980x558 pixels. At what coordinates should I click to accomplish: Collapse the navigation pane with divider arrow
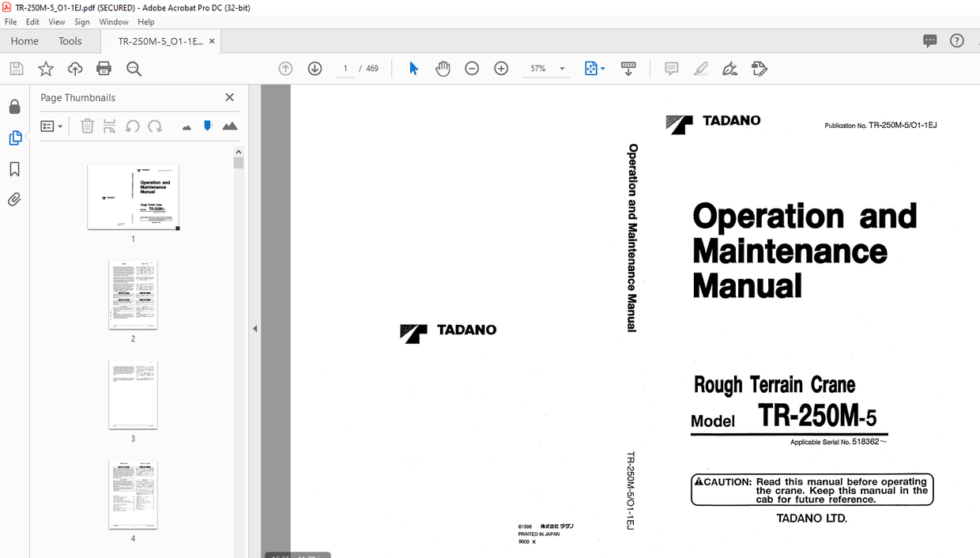tap(254, 329)
